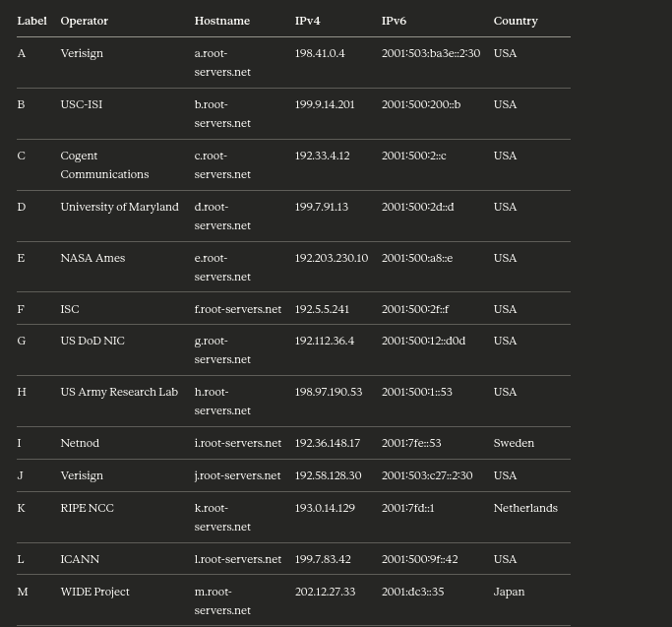Click the NASA Ames operator cell
The image size is (672, 627).
click(x=92, y=258)
